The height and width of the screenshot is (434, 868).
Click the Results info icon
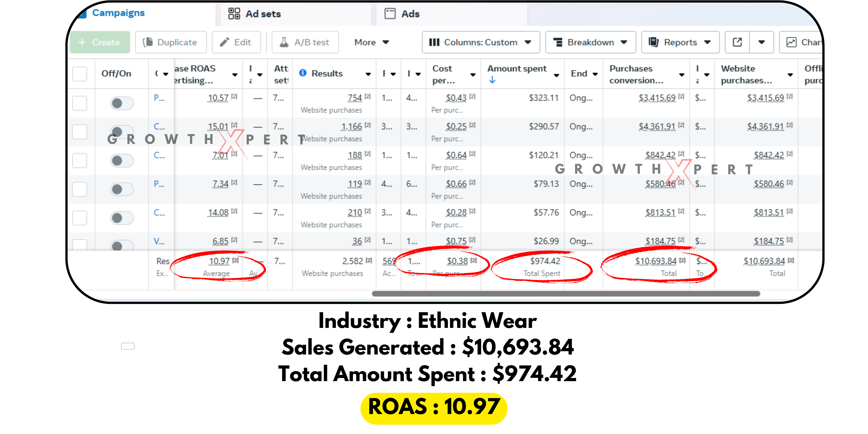point(303,73)
